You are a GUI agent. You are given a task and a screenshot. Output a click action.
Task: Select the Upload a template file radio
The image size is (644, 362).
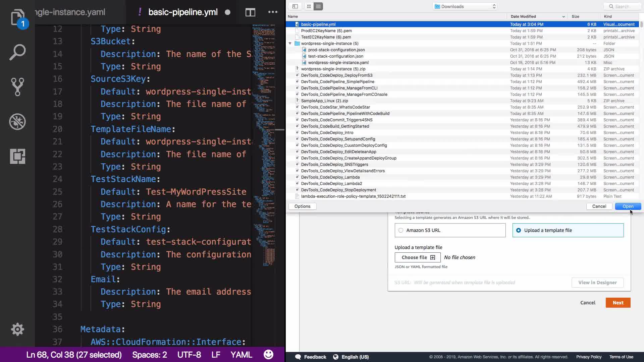(519, 230)
